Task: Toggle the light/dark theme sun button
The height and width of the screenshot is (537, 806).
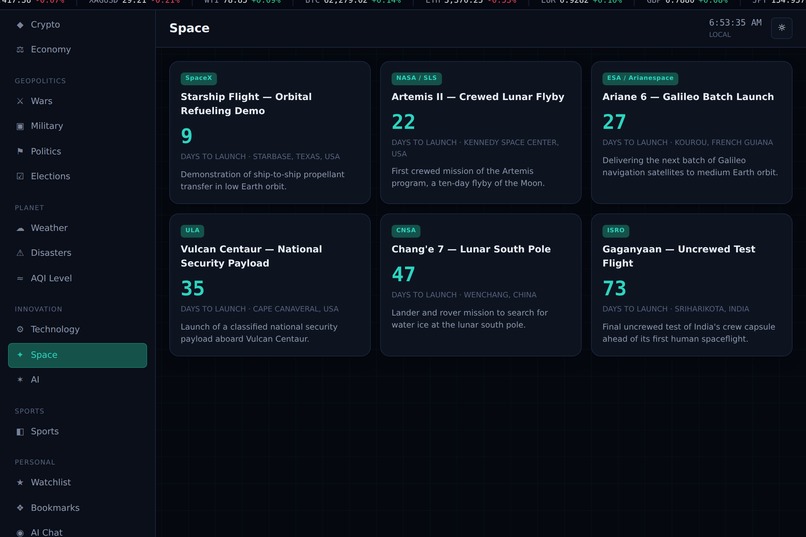Action: point(781,28)
